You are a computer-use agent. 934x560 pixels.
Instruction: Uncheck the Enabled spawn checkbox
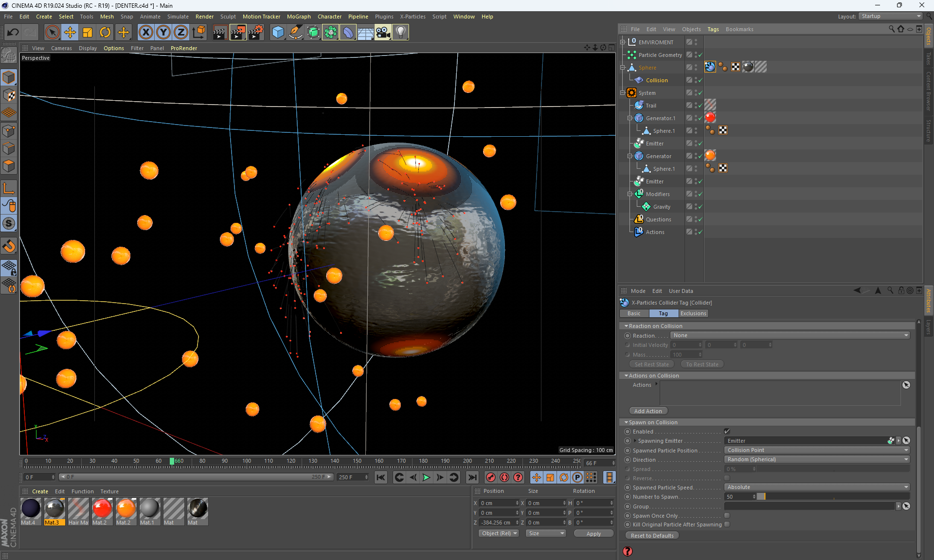coord(727,432)
